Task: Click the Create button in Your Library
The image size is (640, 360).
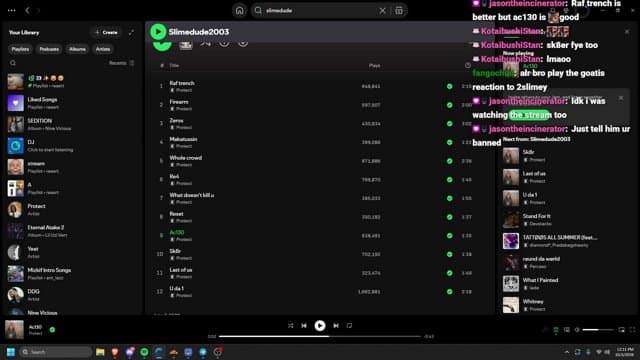Action: pos(106,32)
